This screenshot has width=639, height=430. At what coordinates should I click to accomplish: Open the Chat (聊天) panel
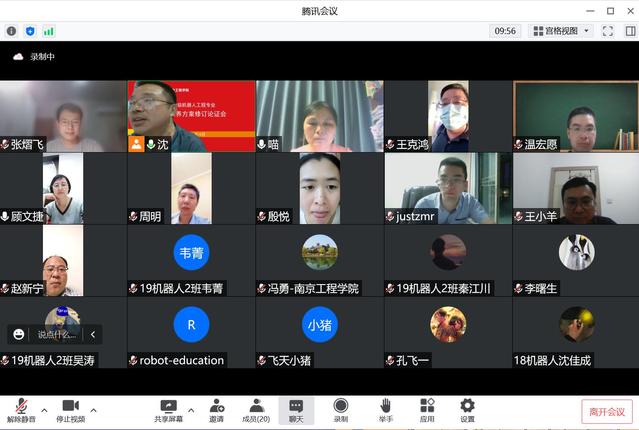pyautogui.click(x=296, y=410)
